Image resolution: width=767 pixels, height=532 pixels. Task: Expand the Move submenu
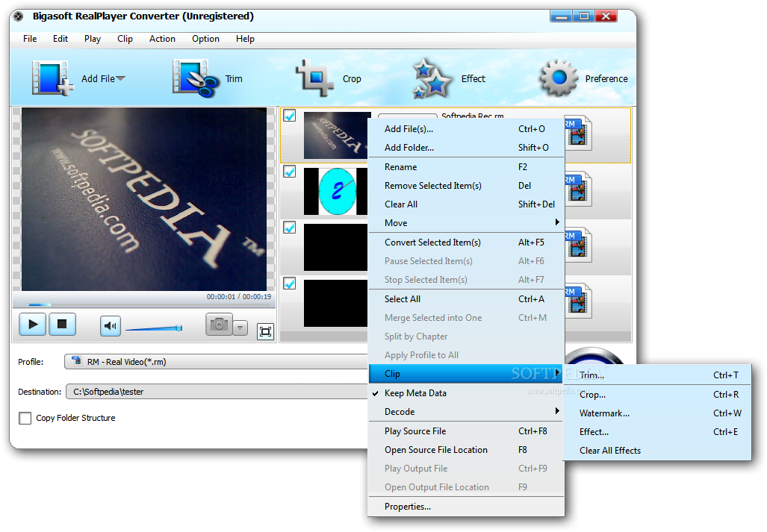click(466, 223)
